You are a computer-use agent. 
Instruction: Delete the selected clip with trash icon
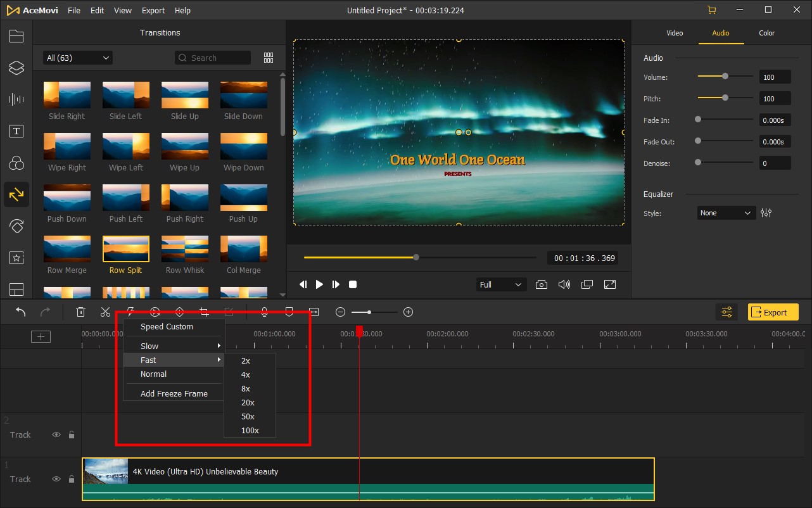click(x=81, y=312)
